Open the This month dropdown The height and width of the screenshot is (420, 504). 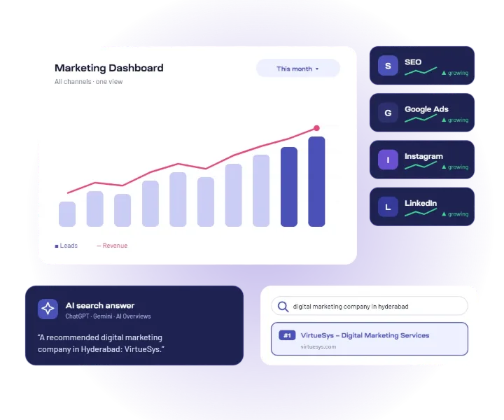[x=298, y=68]
